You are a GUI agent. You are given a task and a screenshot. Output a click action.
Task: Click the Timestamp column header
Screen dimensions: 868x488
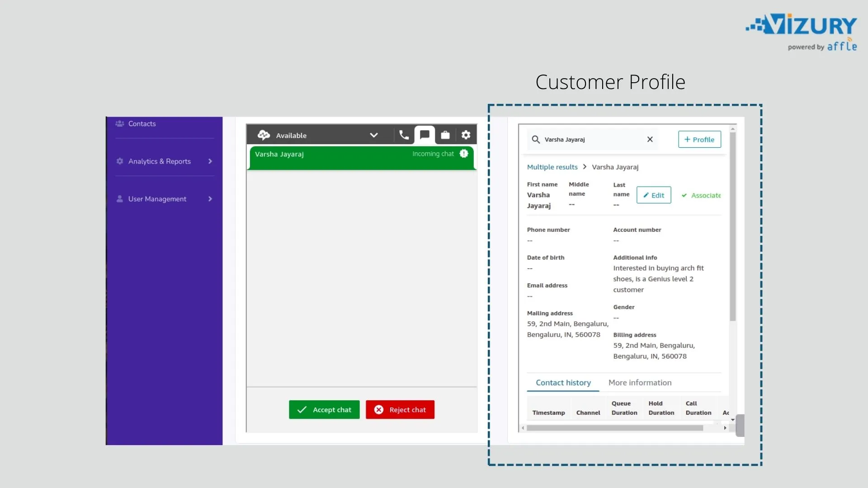pos(548,413)
